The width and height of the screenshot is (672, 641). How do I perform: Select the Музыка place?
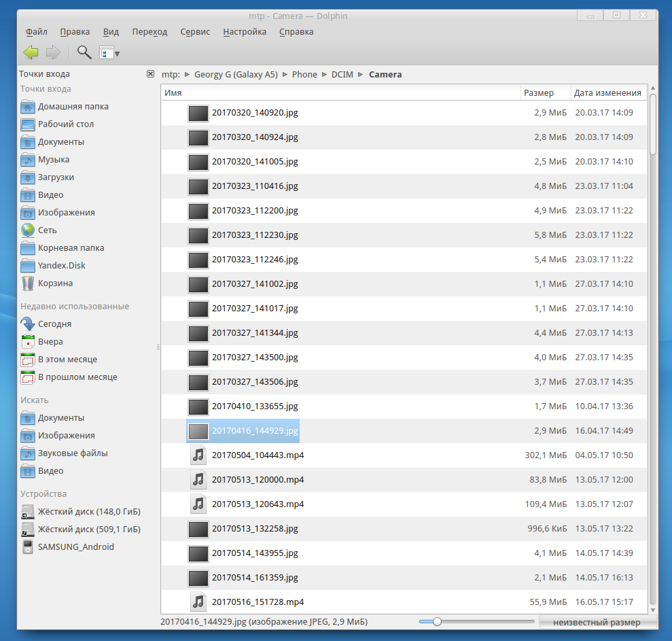45,160
